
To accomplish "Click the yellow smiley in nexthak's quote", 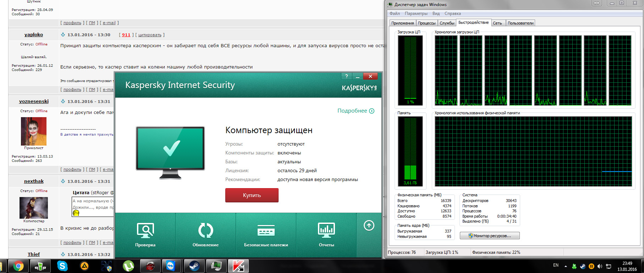I will click(x=76, y=213).
